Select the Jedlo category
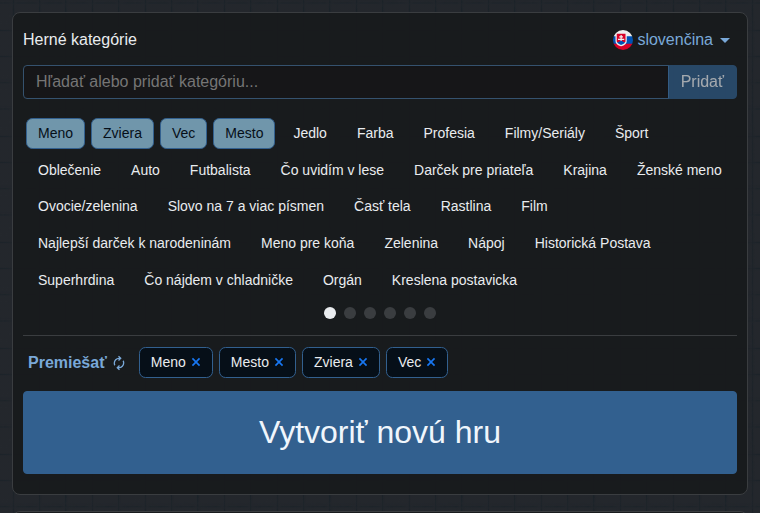This screenshot has height=513, width=760. coord(310,133)
